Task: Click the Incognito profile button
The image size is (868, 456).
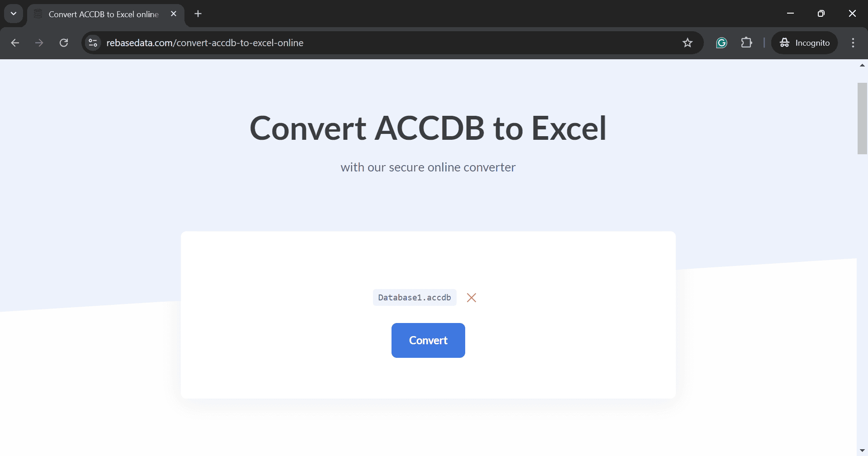Action: [805, 43]
